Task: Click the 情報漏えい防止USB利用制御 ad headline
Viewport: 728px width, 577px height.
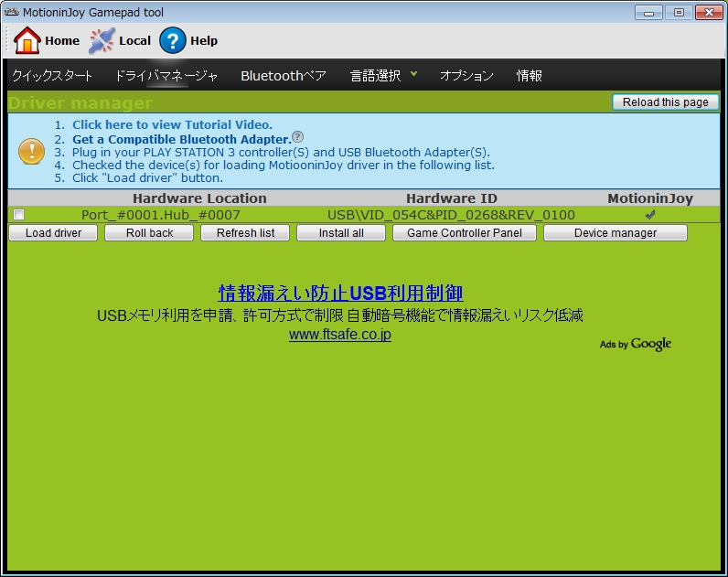Action: pos(341,293)
